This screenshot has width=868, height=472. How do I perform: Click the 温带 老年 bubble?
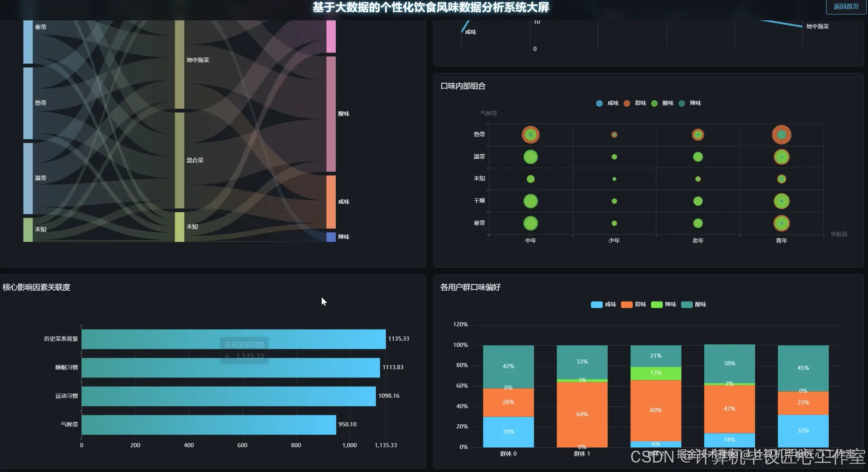(698, 157)
